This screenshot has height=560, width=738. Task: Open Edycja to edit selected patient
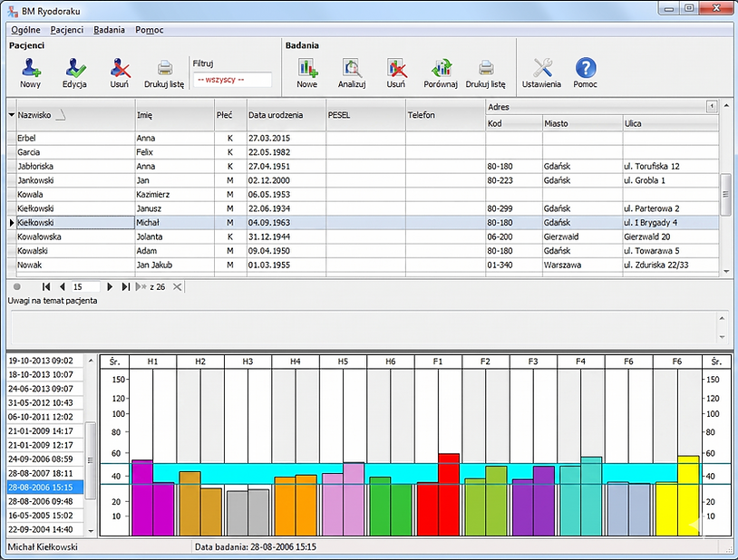74,72
